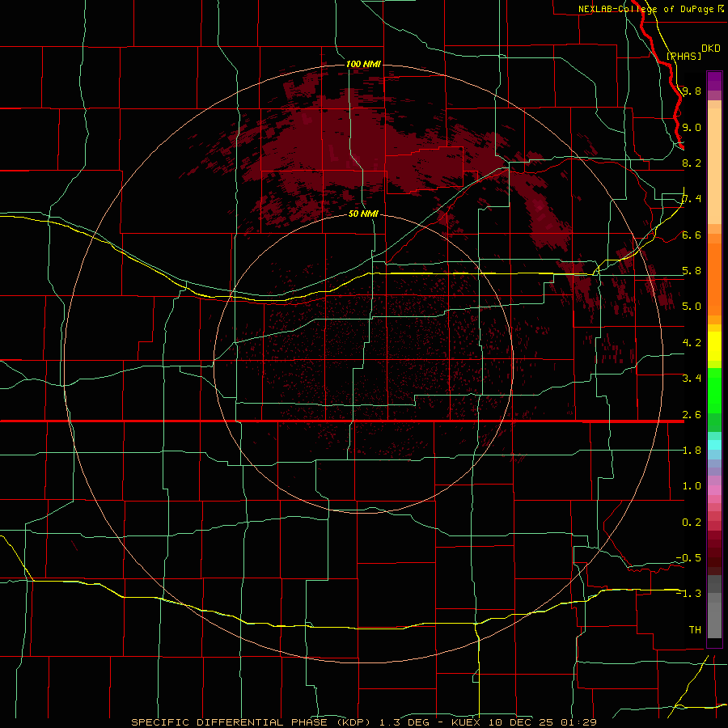The image size is (728, 728).
Task: Pick the orange band on the color scale
Action: 714,280
